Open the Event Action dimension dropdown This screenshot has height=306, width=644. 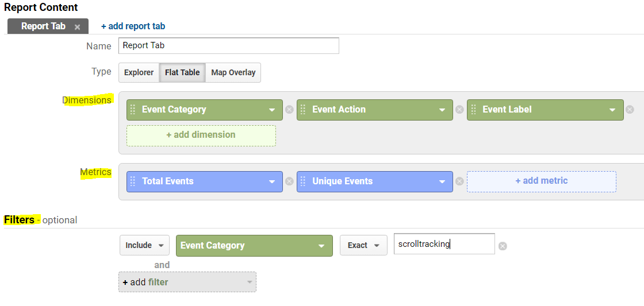pyautogui.click(x=375, y=110)
